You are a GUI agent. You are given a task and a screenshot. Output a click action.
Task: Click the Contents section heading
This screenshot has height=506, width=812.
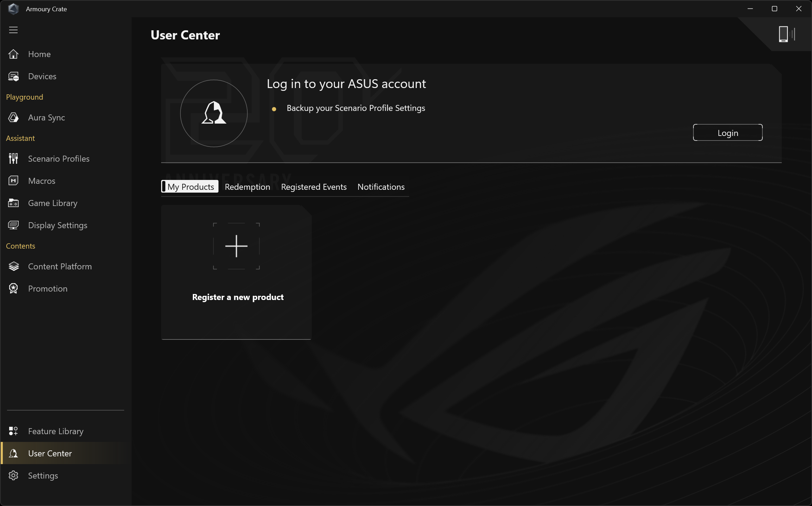pyautogui.click(x=20, y=246)
